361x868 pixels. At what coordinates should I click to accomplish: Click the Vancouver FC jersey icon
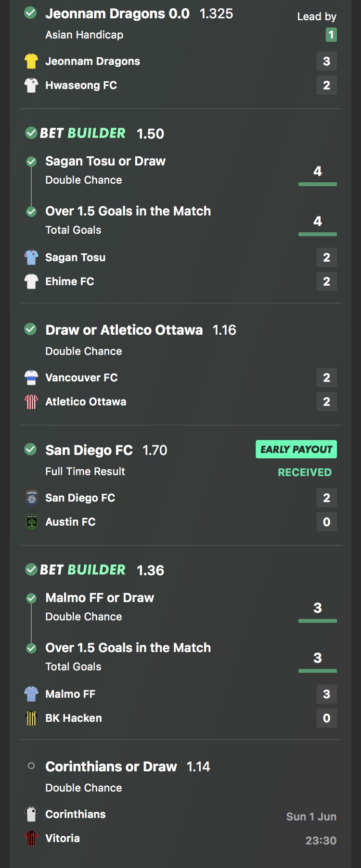(31, 377)
